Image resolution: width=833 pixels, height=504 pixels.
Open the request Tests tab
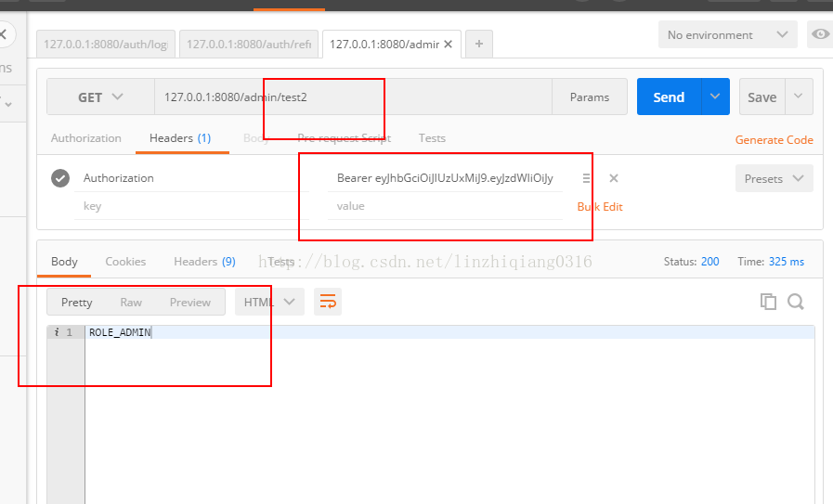(432, 138)
